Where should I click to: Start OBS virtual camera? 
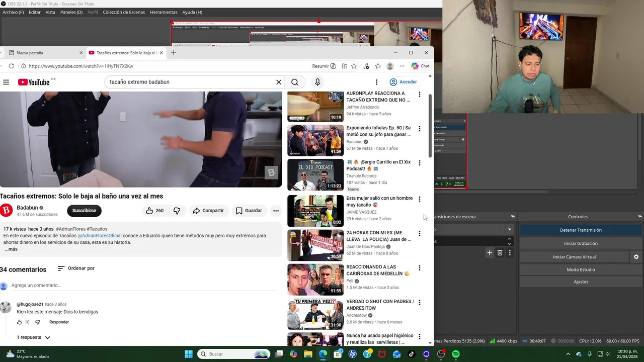(x=574, y=257)
